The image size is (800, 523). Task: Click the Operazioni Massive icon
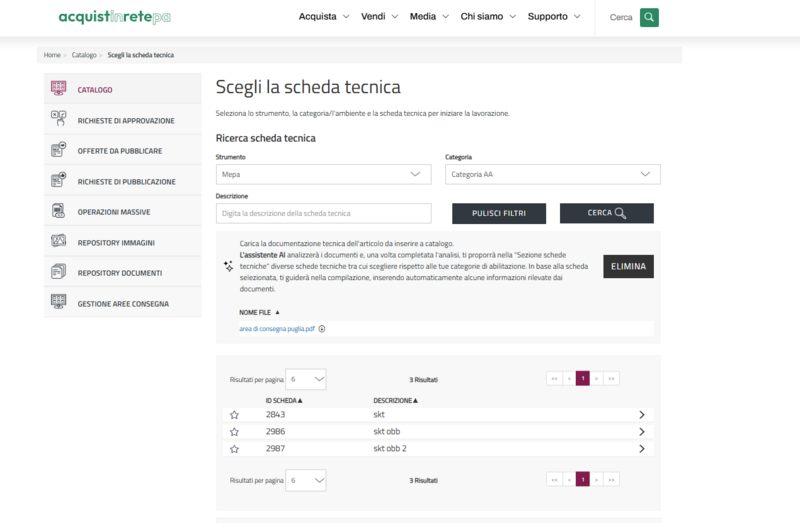tap(59, 210)
